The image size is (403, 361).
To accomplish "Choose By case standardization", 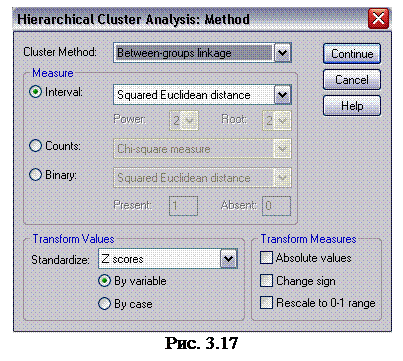I will pos(104,304).
